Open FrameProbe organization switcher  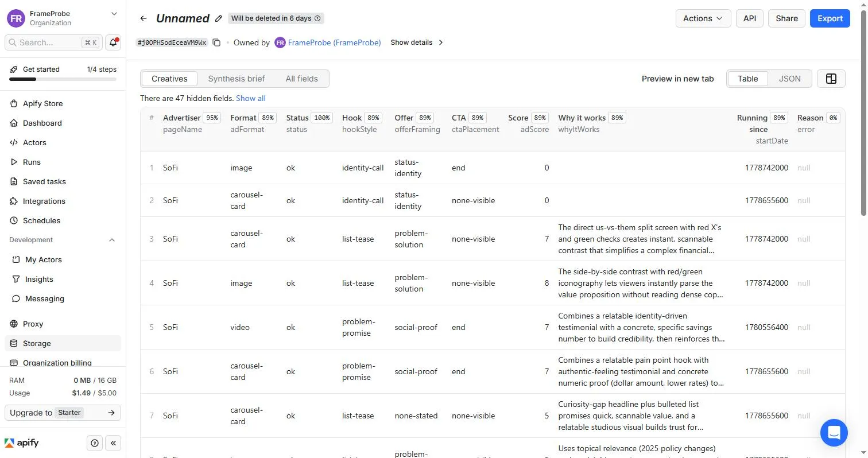pyautogui.click(x=63, y=18)
